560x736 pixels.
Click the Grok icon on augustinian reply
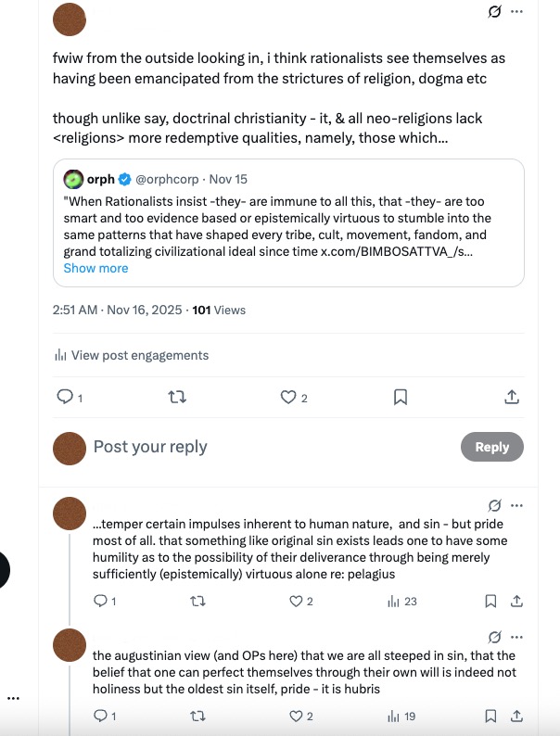click(x=495, y=637)
